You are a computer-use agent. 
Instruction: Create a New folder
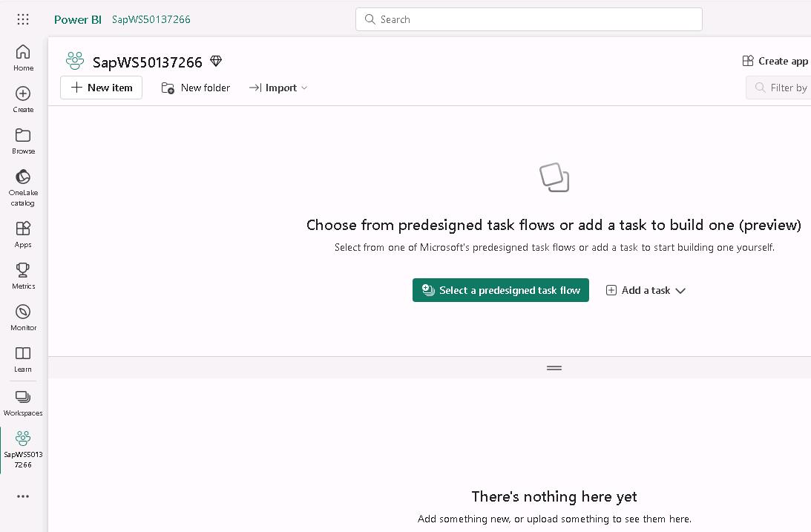(x=195, y=88)
